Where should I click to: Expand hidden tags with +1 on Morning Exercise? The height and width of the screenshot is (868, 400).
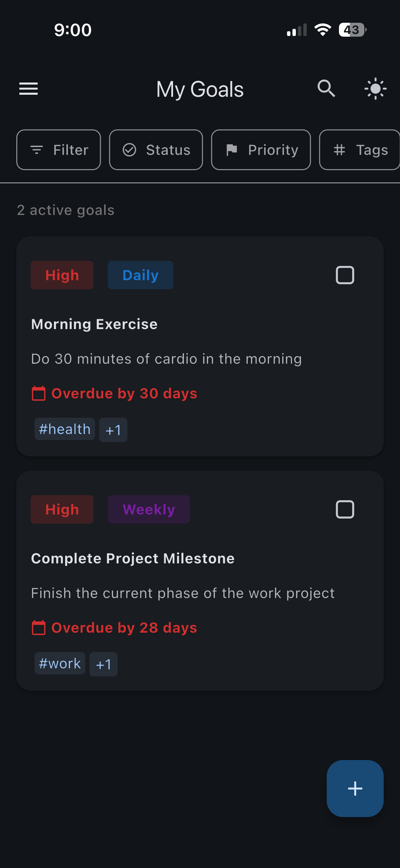coord(113,429)
